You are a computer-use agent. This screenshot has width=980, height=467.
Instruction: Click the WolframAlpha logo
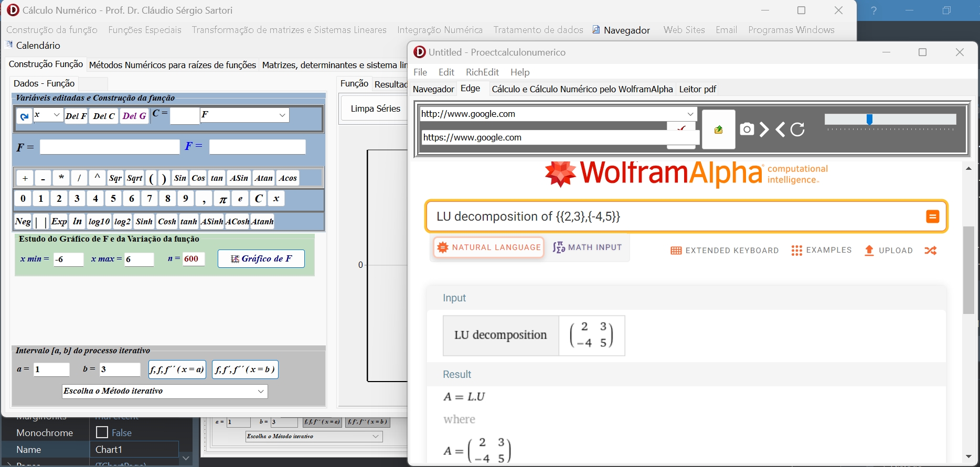pos(686,174)
